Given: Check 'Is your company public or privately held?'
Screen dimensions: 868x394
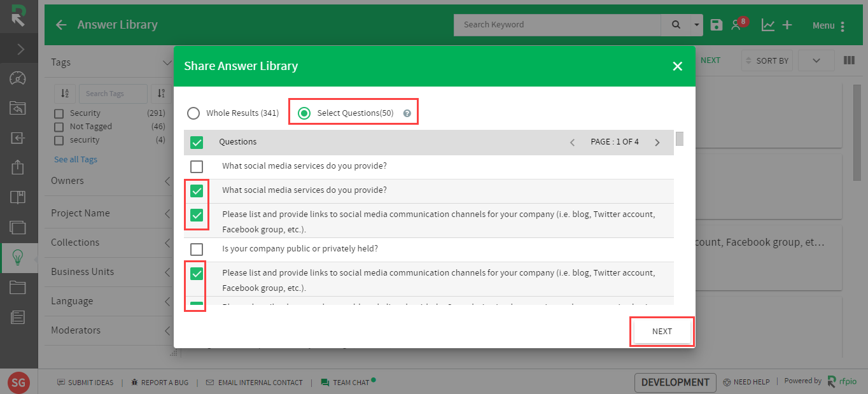Looking at the screenshot, I should pos(197,249).
